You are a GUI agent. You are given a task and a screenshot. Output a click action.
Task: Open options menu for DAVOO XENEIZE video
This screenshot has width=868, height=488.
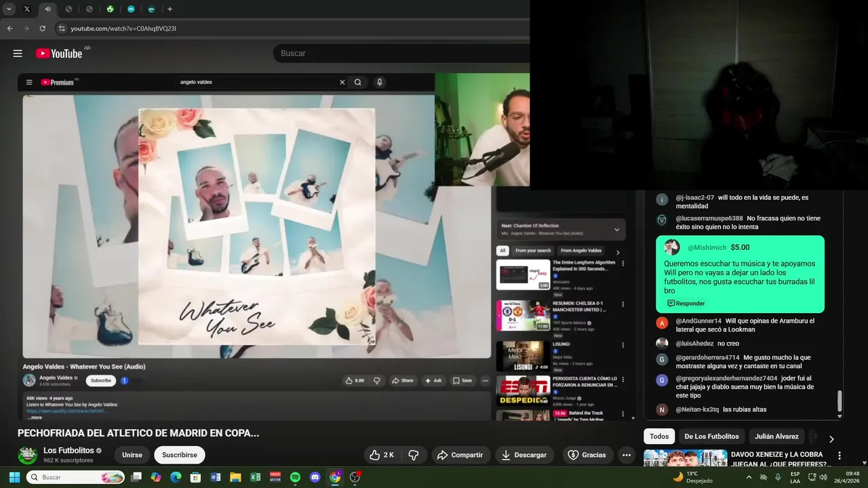click(x=840, y=455)
